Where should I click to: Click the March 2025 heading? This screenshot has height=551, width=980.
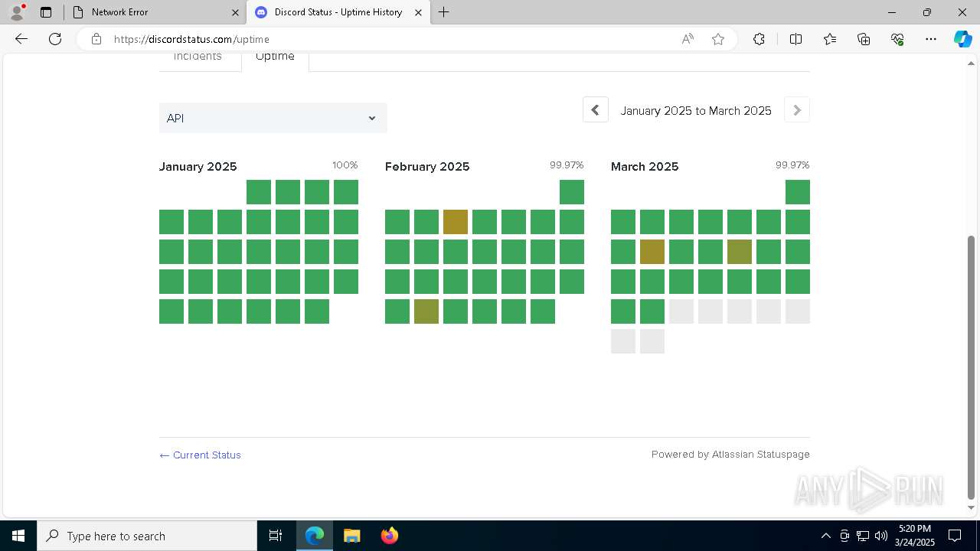(645, 166)
